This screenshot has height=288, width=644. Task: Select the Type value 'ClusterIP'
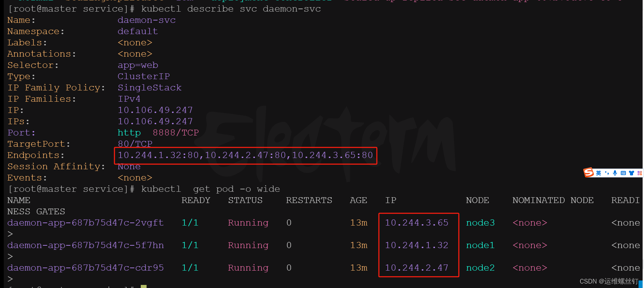(143, 76)
